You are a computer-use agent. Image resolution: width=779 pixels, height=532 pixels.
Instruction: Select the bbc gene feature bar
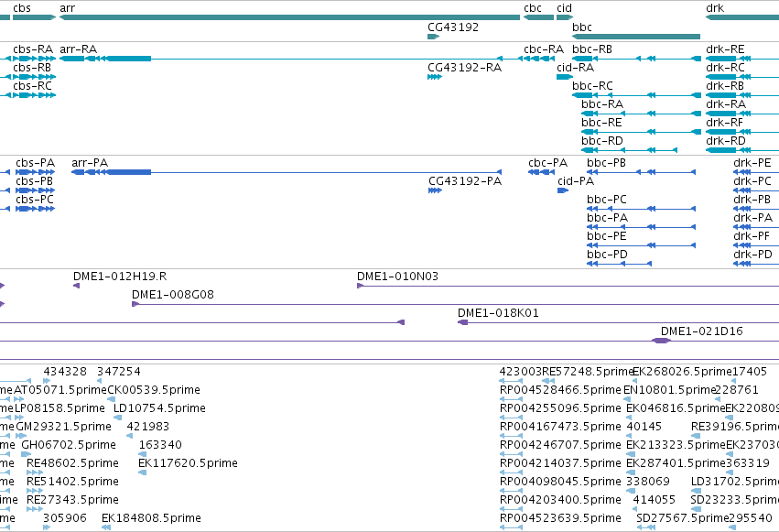tap(636, 37)
